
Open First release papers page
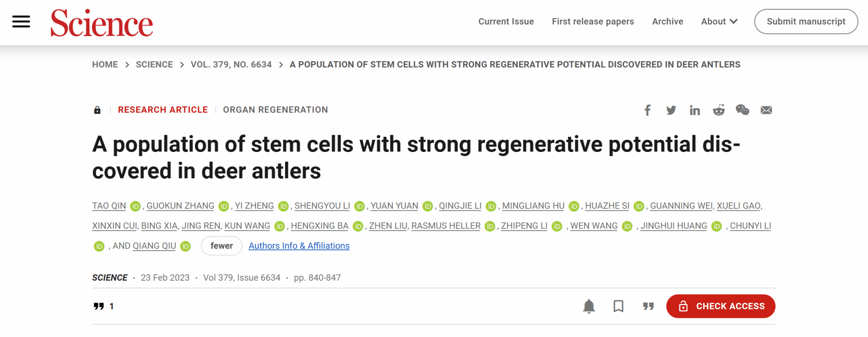point(593,22)
